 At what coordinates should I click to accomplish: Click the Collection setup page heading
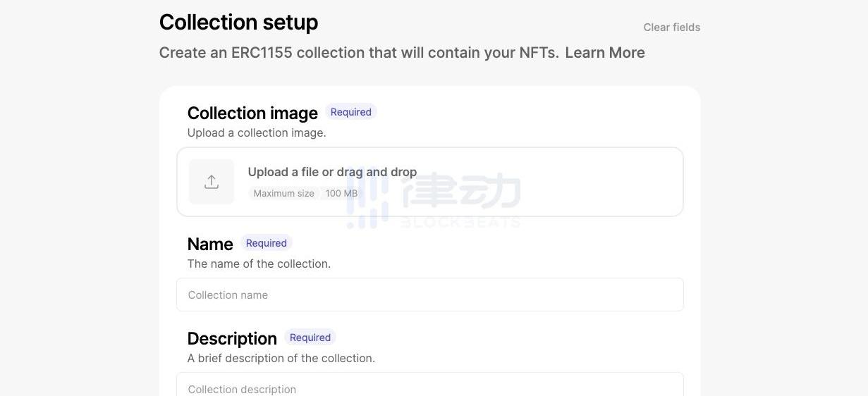238,23
